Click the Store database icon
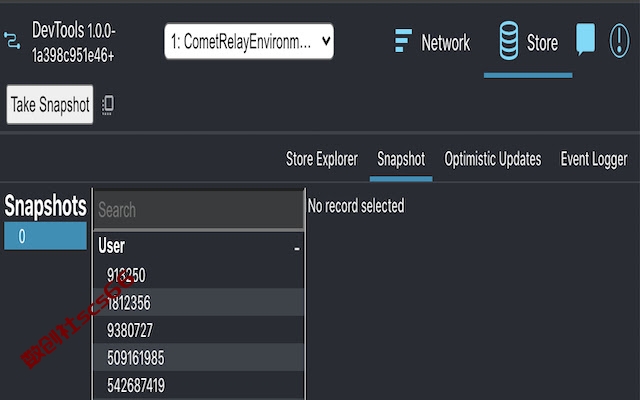The image size is (640, 400). (509, 41)
